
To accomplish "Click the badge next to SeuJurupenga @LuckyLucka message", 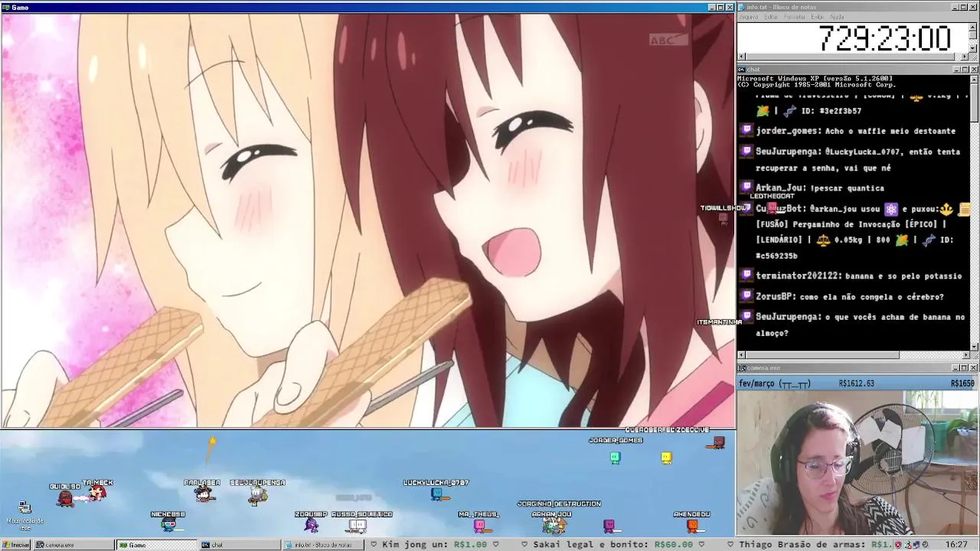I will click(x=747, y=152).
